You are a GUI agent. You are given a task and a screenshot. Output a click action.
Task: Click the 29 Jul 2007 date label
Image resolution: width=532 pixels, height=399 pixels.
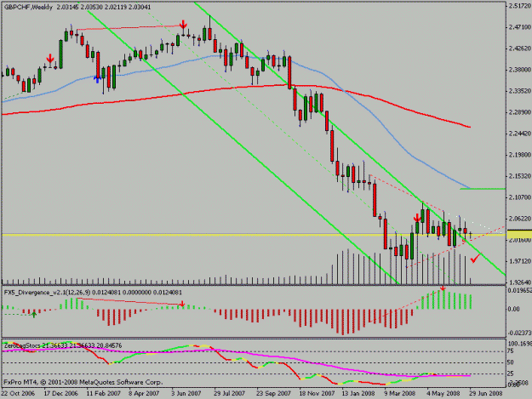click(x=229, y=393)
